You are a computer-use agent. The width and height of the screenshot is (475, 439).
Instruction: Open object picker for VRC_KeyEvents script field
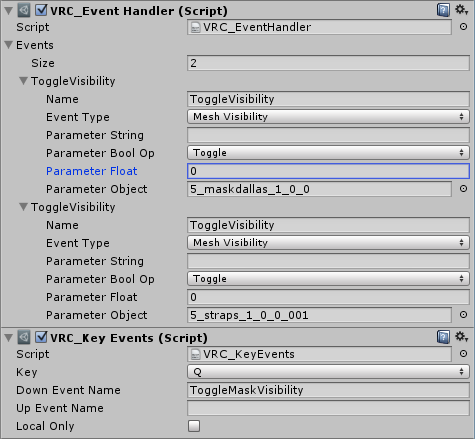click(463, 354)
